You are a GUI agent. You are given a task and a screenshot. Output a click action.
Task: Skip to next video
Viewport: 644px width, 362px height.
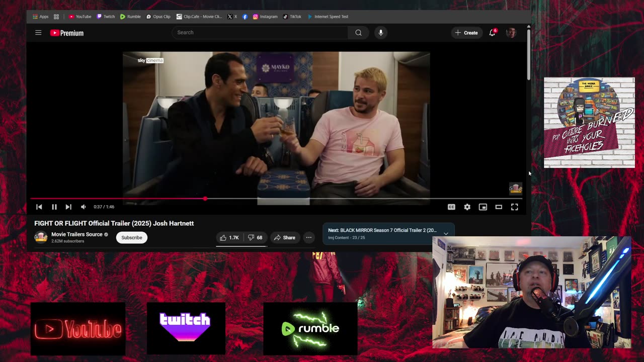click(68, 207)
